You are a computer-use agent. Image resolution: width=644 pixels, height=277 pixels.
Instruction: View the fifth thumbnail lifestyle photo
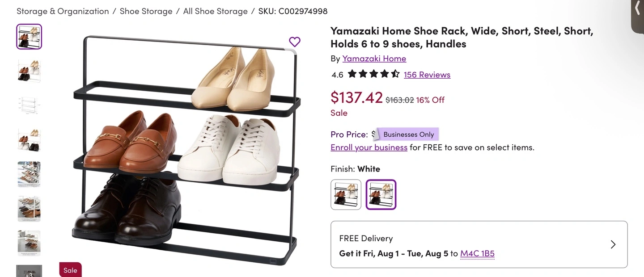point(29,174)
